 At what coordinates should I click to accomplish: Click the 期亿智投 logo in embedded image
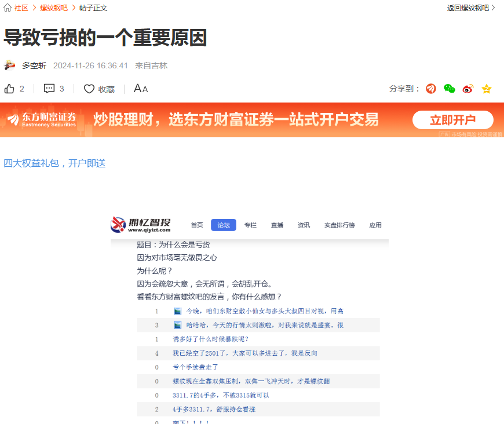click(x=141, y=224)
